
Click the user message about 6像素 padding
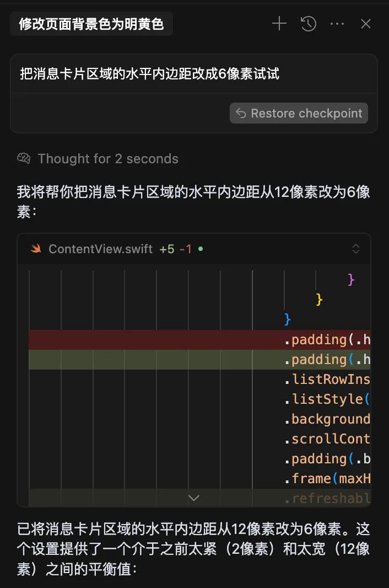[149, 73]
